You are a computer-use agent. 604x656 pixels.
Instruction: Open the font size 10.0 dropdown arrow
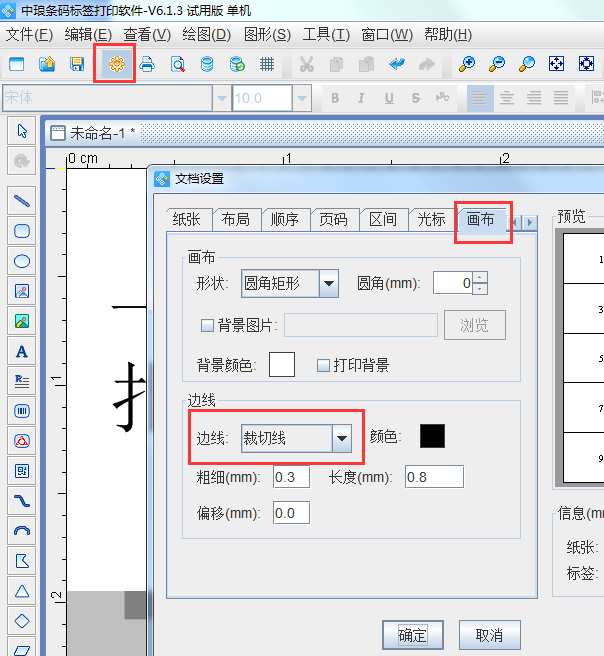point(302,98)
